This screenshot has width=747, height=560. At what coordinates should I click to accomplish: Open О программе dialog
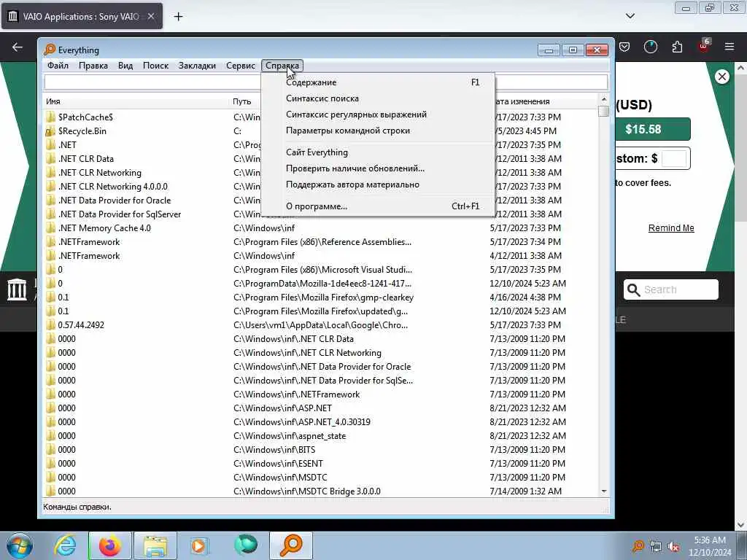378,206
